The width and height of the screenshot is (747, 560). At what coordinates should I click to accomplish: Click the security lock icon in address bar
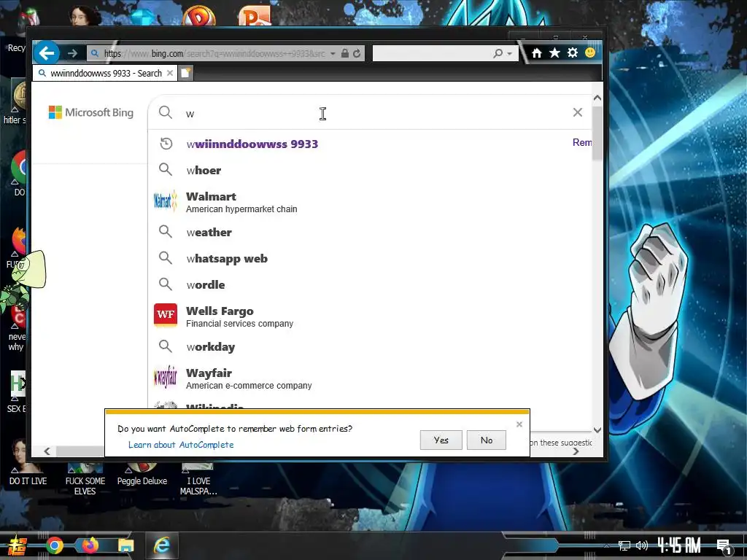click(x=345, y=53)
